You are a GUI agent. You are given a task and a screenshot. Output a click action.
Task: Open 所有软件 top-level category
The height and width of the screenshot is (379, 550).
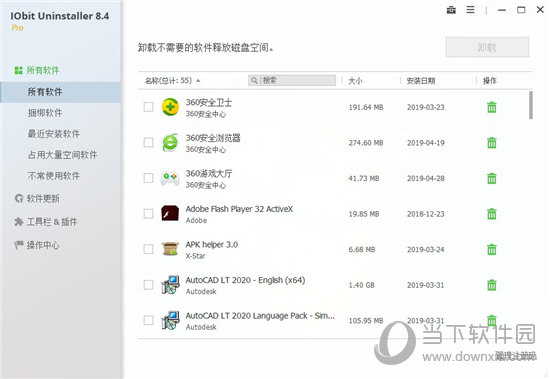point(42,70)
